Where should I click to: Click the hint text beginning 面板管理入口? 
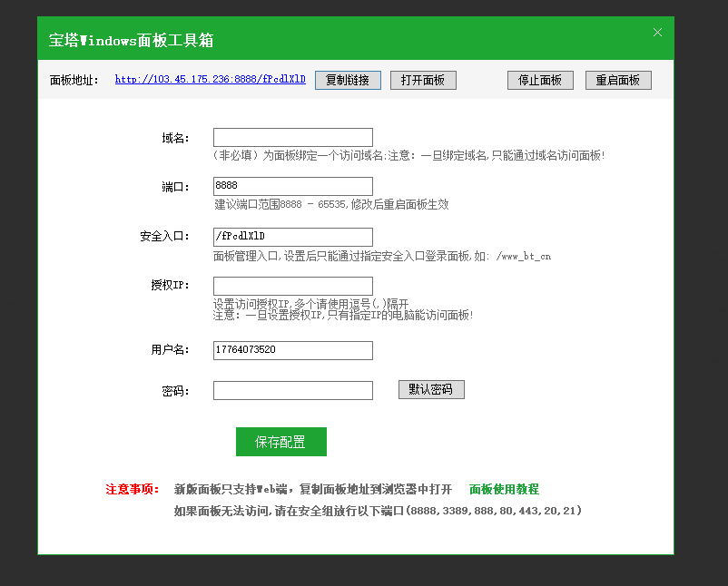pyautogui.click(x=381, y=256)
